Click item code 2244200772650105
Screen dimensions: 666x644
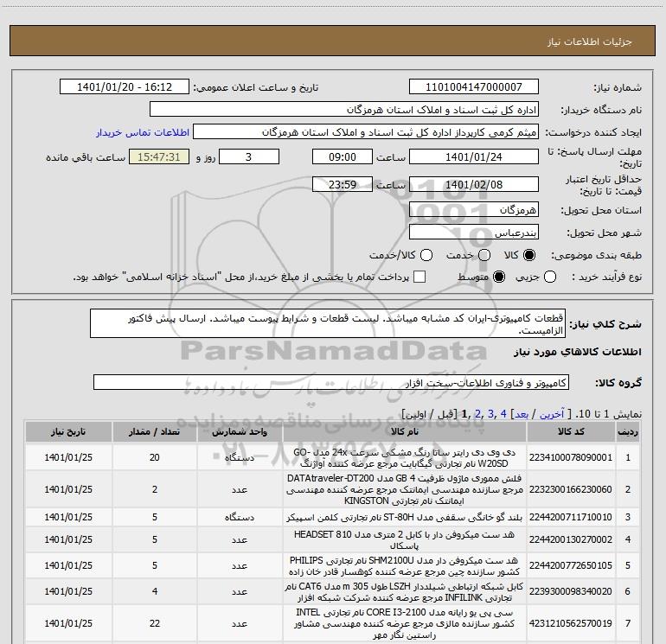pyautogui.click(x=571, y=565)
